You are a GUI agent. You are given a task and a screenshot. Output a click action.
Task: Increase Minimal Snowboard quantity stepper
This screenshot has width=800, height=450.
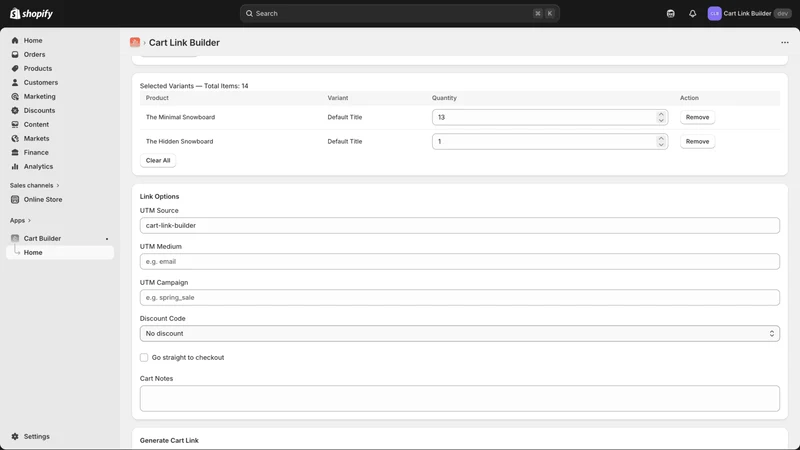pos(661,114)
